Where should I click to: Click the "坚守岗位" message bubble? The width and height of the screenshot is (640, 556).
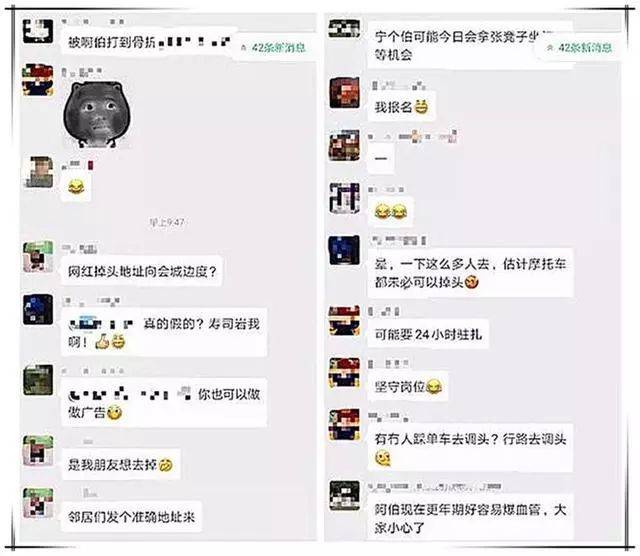pyautogui.click(x=408, y=386)
